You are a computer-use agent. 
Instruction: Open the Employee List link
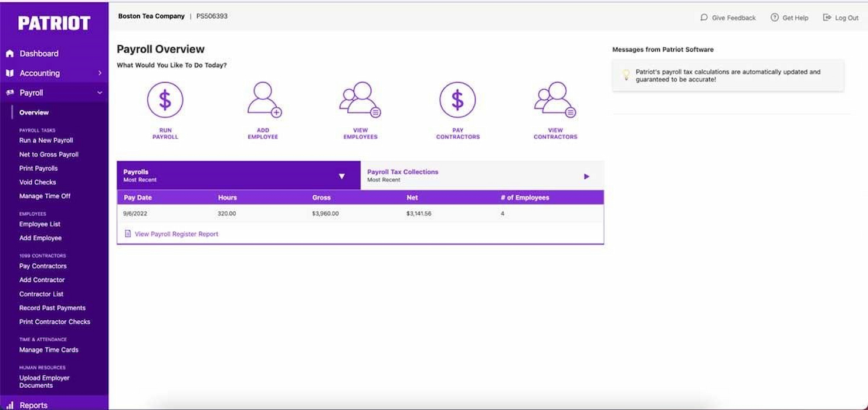tap(40, 224)
